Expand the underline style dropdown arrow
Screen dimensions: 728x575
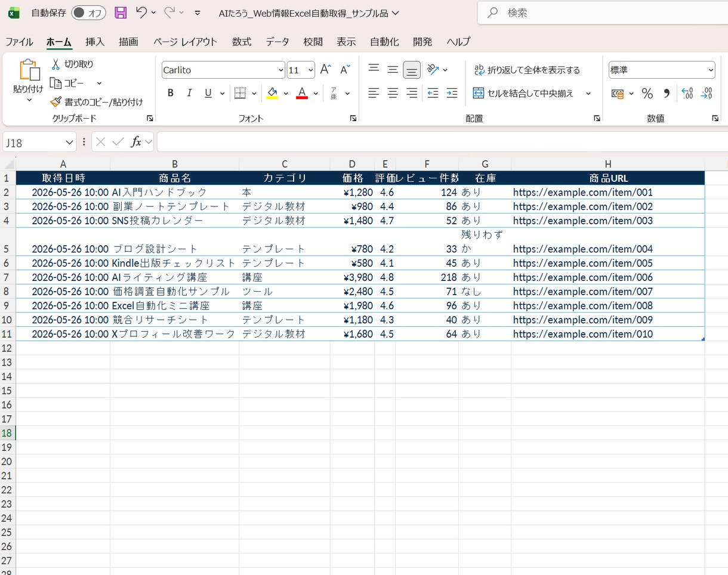[x=223, y=94]
